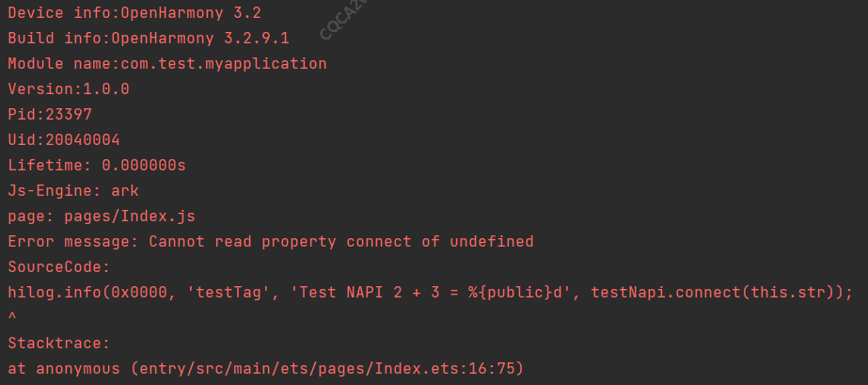This screenshot has width=868, height=385.
Task: Click the Pid:23397 line
Action: (50, 115)
